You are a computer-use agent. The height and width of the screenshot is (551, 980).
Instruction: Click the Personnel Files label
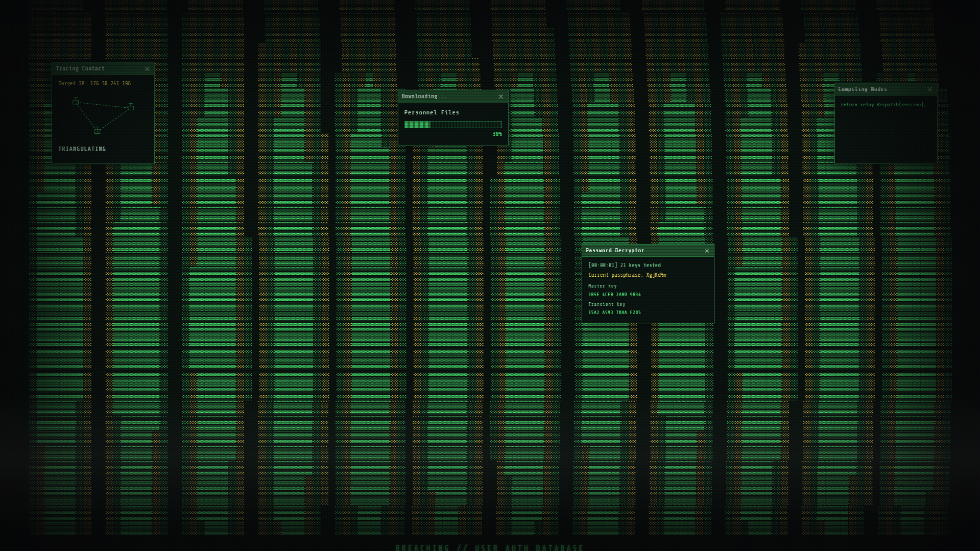coord(432,113)
